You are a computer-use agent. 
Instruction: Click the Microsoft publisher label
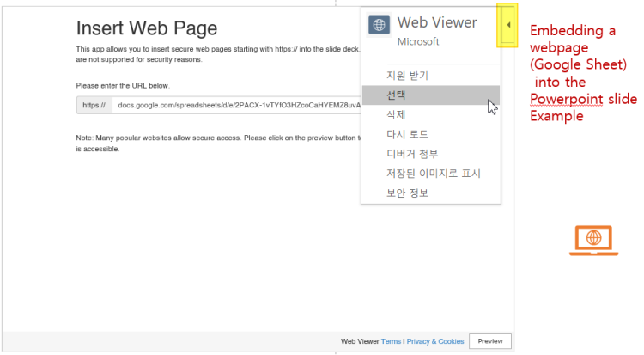point(418,41)
